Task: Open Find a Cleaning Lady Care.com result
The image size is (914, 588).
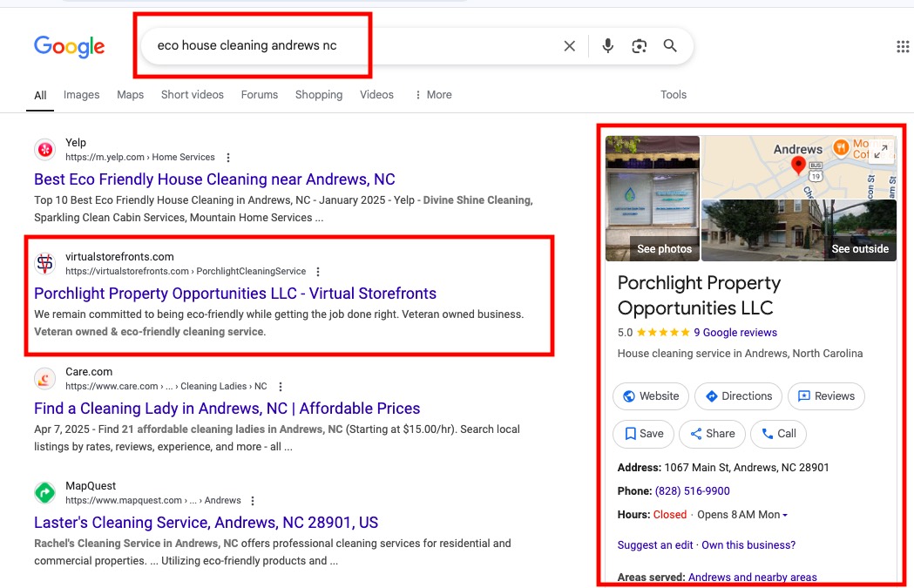Action: pyautogui.click(x=227, y=409)
